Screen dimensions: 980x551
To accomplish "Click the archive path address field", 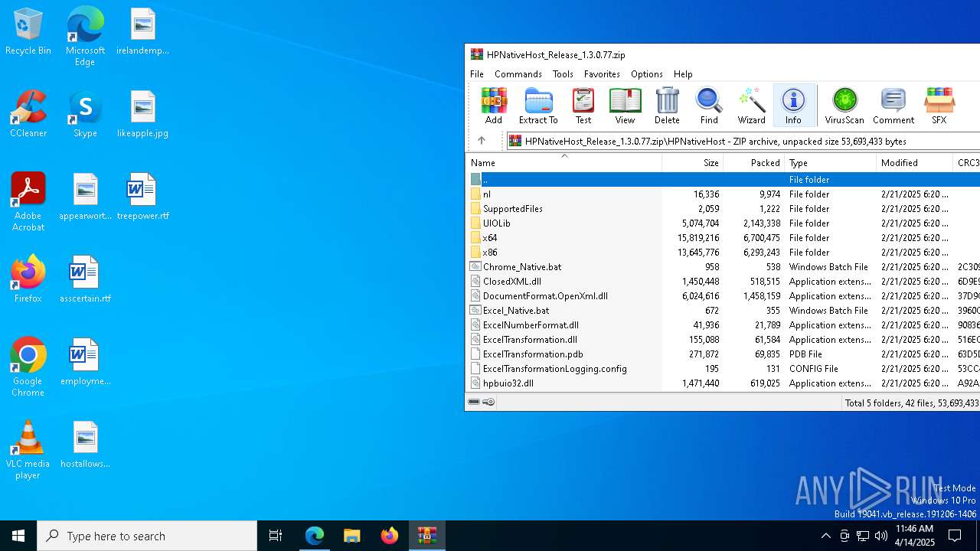I will click(743, 141).
